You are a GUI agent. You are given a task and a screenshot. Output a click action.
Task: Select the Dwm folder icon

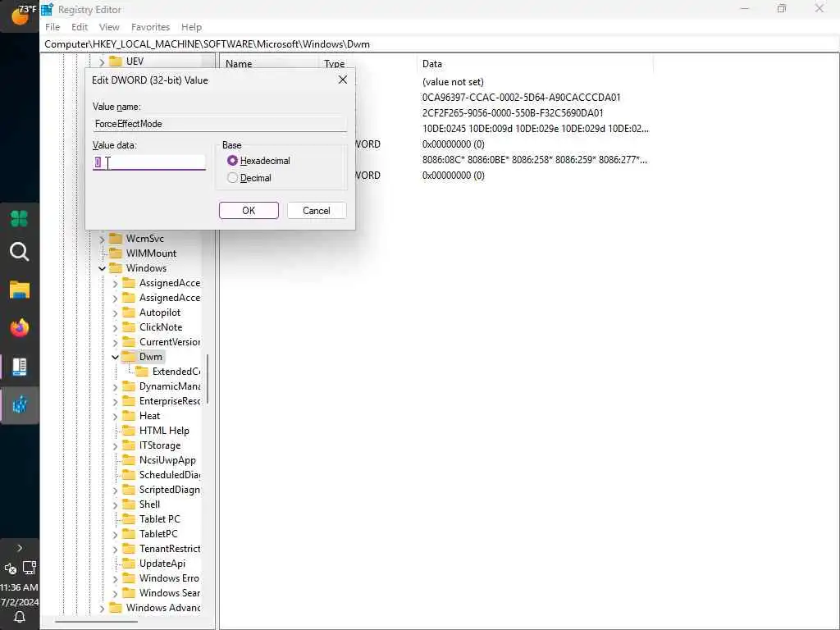pyautogui.click(x=129, y=356)
